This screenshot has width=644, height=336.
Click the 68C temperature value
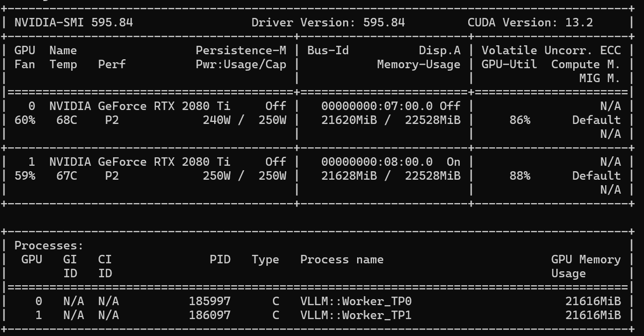(67, 120)
